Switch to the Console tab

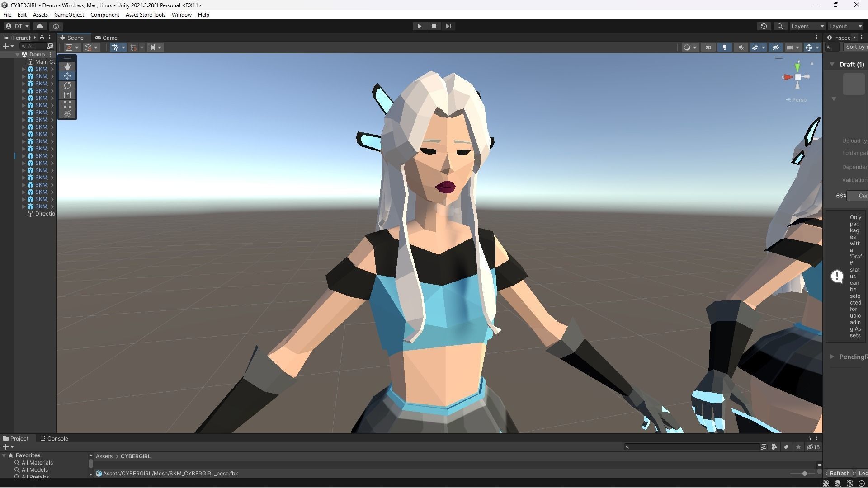click(54, 438)
